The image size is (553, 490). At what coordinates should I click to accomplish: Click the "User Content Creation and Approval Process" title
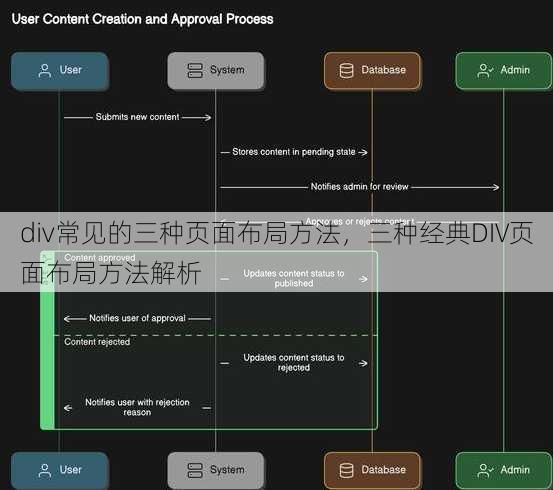click(x=142, y=19)
